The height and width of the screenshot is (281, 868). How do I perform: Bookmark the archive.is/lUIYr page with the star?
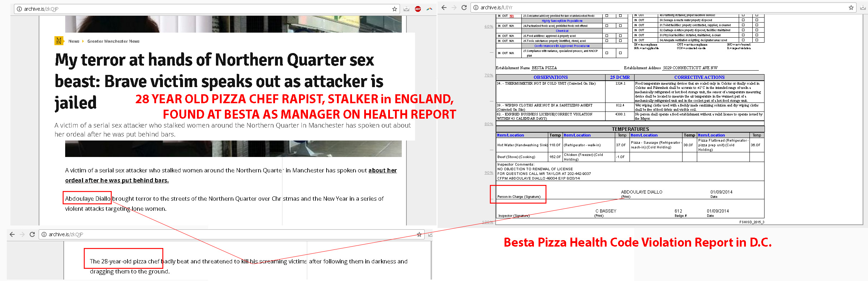(x=851, y=8)
